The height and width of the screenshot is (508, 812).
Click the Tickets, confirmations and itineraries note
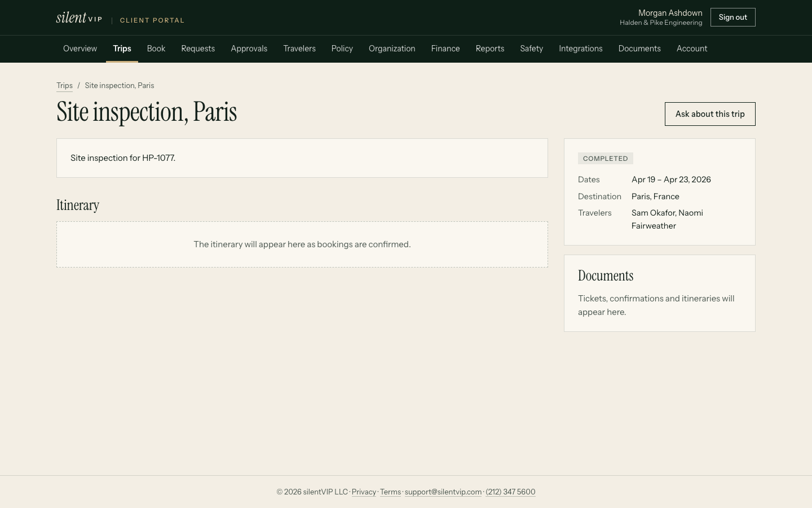coord(656,305)
